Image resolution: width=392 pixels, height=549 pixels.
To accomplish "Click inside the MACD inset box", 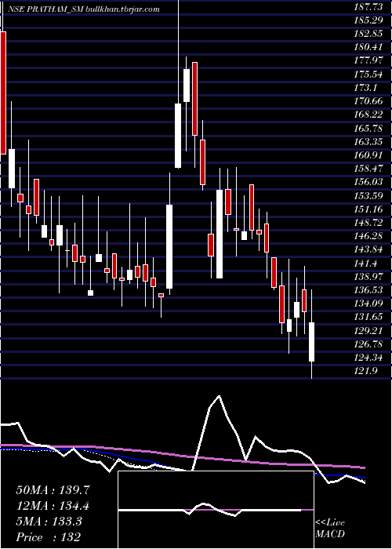I will tap(216, 510).
